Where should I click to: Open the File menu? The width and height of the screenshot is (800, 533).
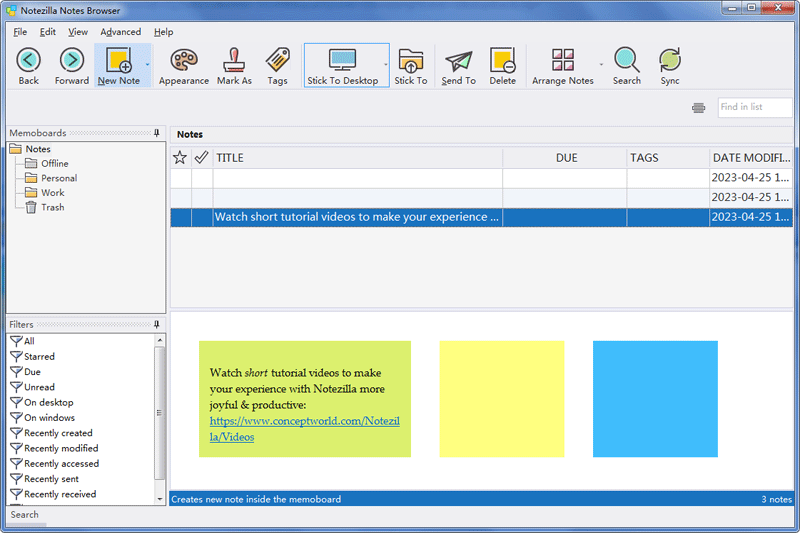pos(20,32)
